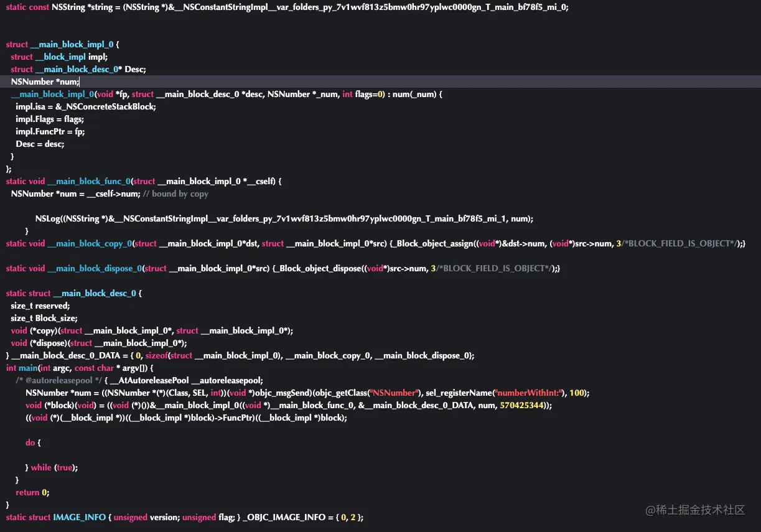Image resolution: width=761 pixels, height=532 pixels.
Task: Click the 'size_t Block_size;' line
Action: tap(44, 318)
